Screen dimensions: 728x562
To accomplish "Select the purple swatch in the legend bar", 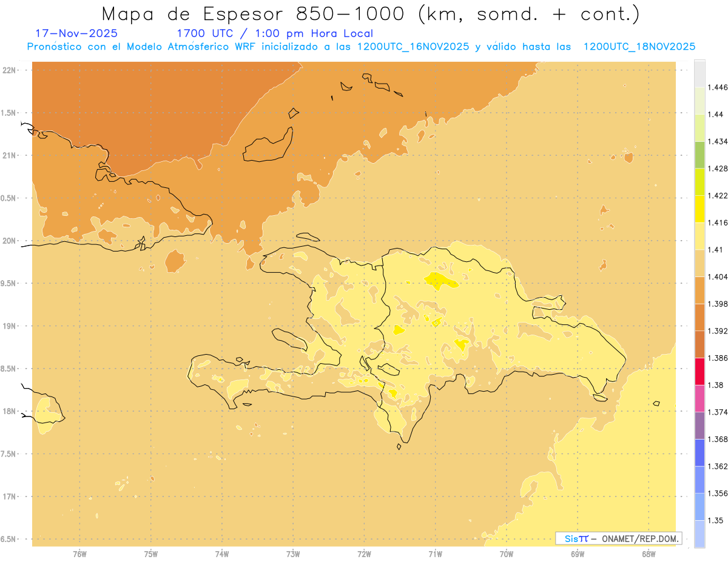I will click(699, 426).
